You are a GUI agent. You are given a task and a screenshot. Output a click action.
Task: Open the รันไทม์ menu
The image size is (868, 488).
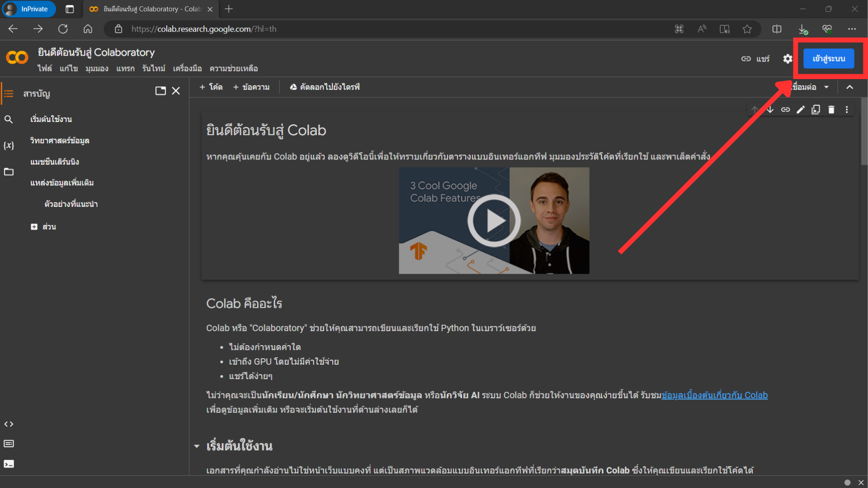[x=154, y=69]
